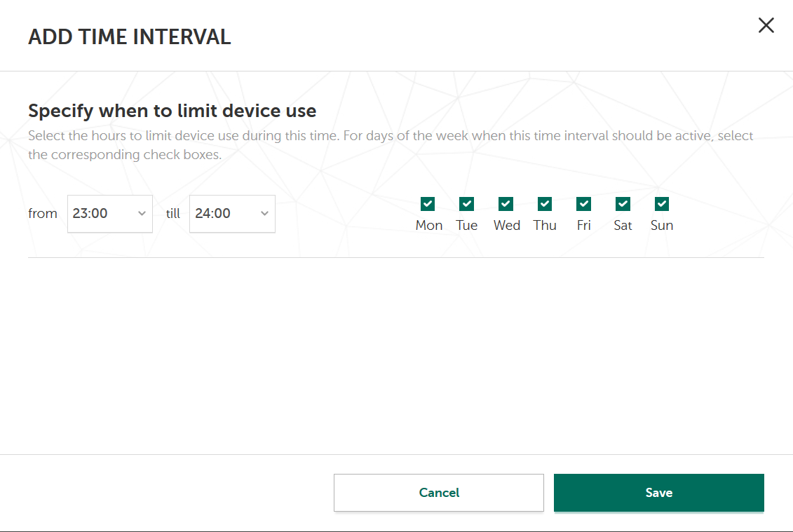Close the Add Time Interval dialog
The width and height of the screenshot is (793, 532).
coord(766,26)
